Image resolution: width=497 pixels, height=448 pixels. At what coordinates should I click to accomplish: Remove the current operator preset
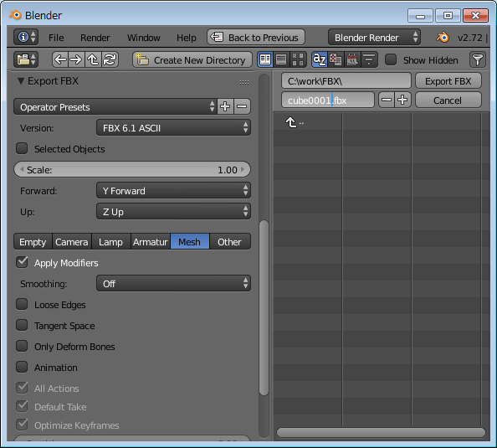242,106
